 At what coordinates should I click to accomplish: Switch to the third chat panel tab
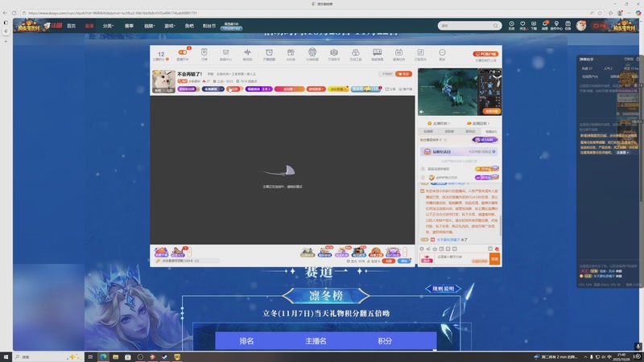coord(470,131)
